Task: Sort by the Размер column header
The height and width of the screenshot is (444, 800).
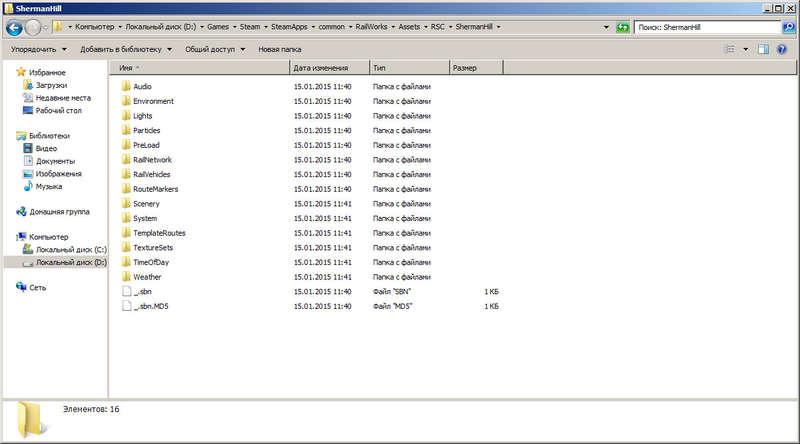Action: 476,68
